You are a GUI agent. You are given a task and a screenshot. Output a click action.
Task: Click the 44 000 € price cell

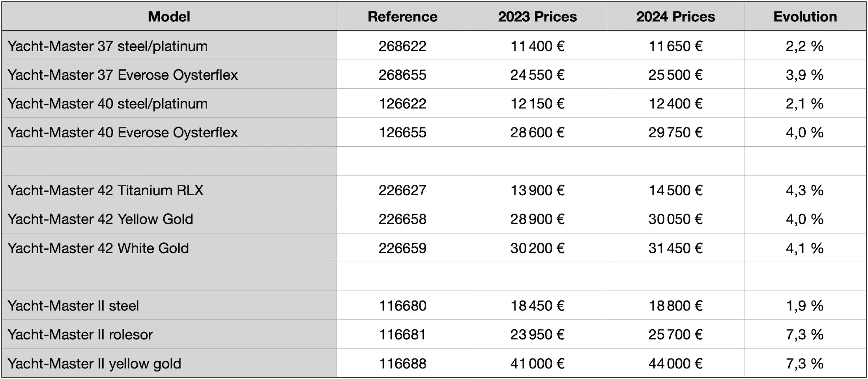[x=675, y=364]
